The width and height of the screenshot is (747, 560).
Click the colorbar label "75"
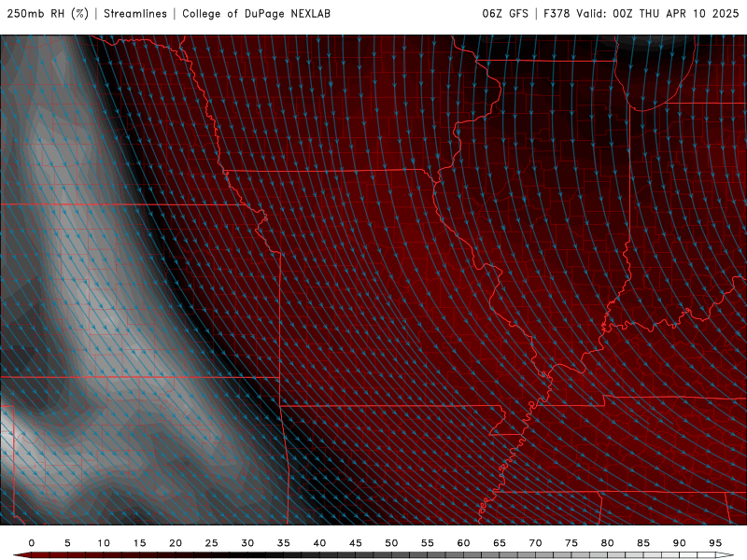click(571, 543)
